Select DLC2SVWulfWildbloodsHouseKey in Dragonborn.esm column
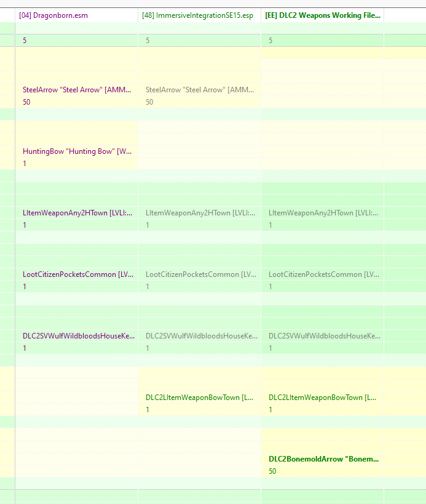This screenshot has width=426, height=504. coord(79,336)
